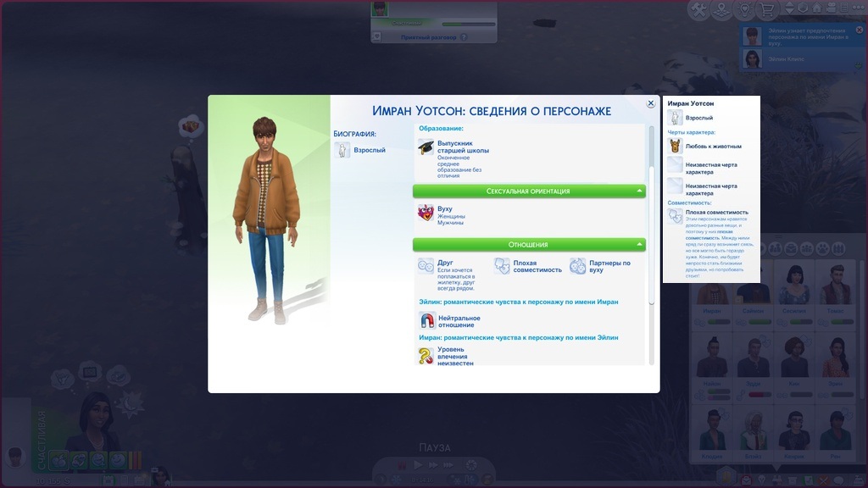Screen dimensions: 868x488
Task: Dismiss the notification about Имран preferences
Action: point(860,30)
